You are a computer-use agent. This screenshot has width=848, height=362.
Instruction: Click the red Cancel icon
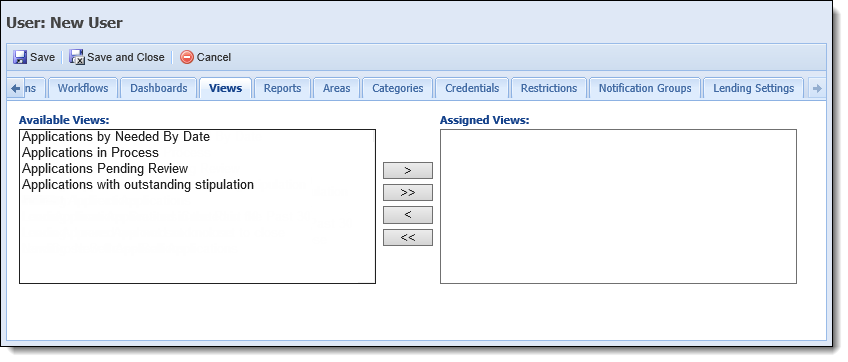[187, 57]
